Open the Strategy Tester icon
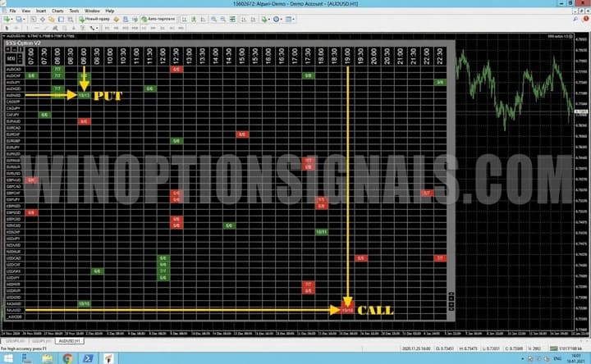The height and width of the screenshot is (364, 591). point(70,19)
